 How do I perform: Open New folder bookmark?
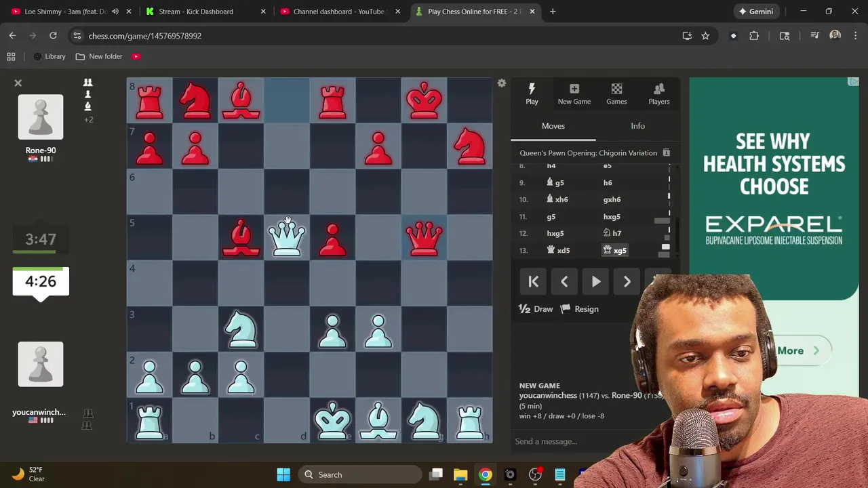click(99, 56)
